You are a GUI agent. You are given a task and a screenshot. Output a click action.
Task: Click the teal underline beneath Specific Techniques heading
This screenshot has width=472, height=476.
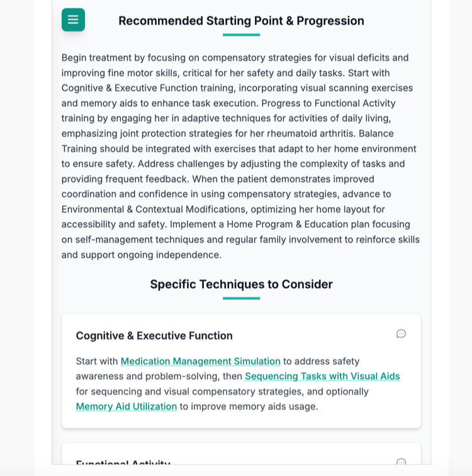(x=241, y=299)
